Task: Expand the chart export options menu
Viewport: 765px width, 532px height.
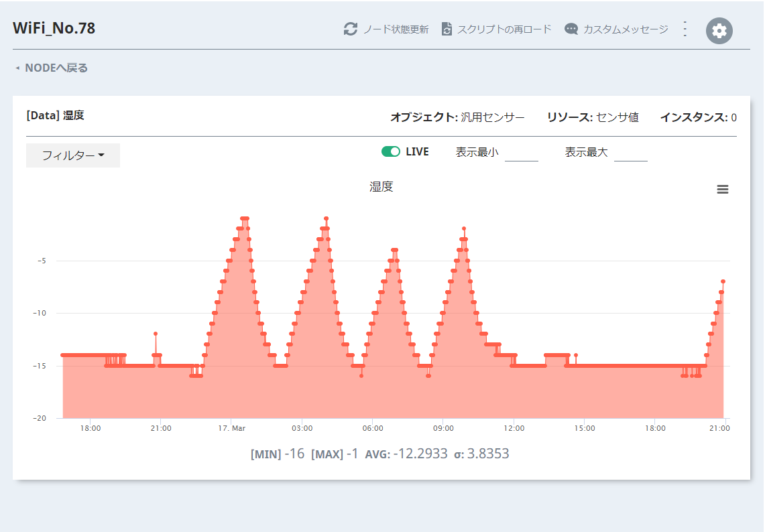Action: [723, 189]
